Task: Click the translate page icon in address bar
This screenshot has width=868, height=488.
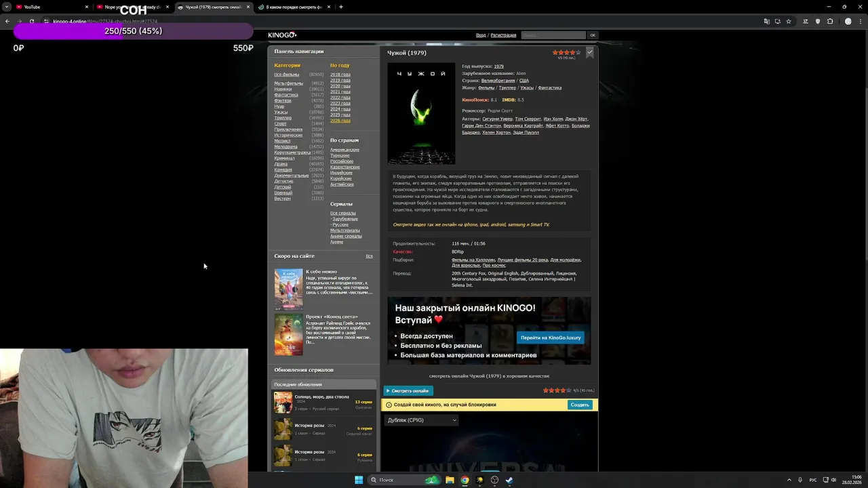Action: [767, 21]
